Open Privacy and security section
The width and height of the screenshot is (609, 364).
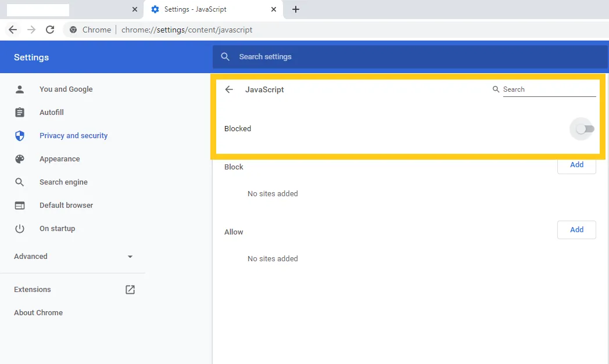[x=73, y=135]
